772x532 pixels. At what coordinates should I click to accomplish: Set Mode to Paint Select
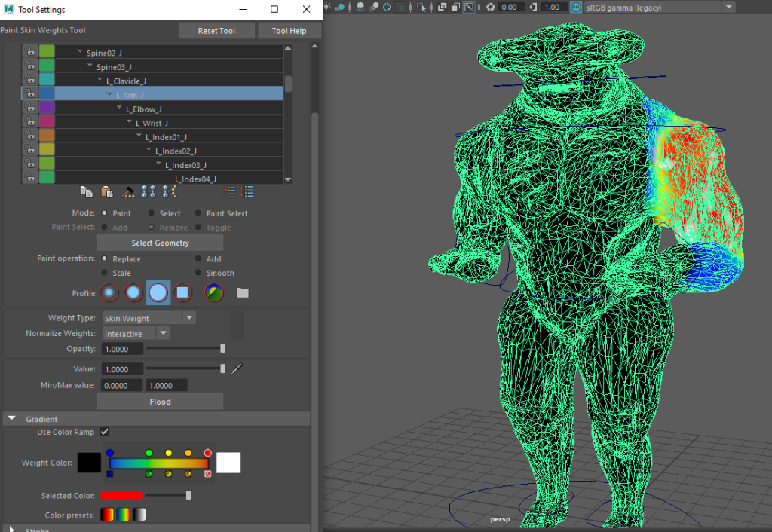(199, 213)
